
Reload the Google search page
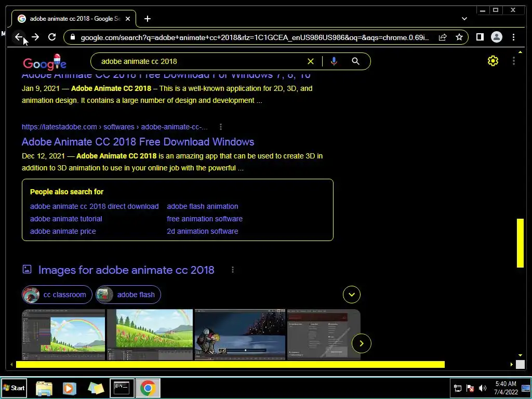[x=52, y=37]
